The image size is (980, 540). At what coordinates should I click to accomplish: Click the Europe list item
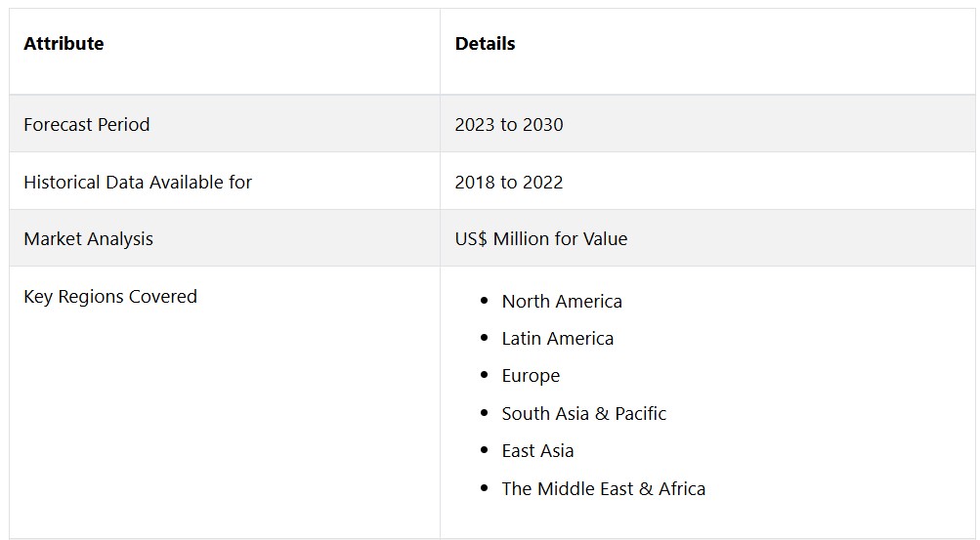click(531, 376)
